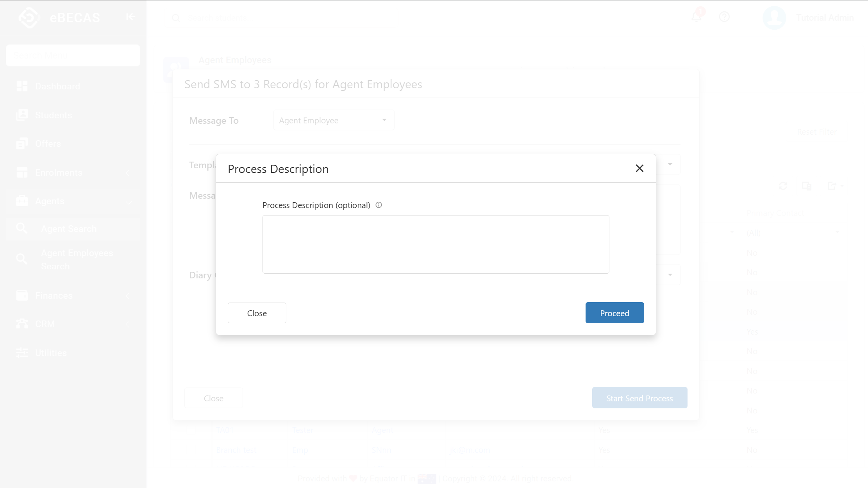The height and width of the screenshot is (488, 868).
Task: Click the Close button in Process Description dialog
Action: [x=257, y=313]
